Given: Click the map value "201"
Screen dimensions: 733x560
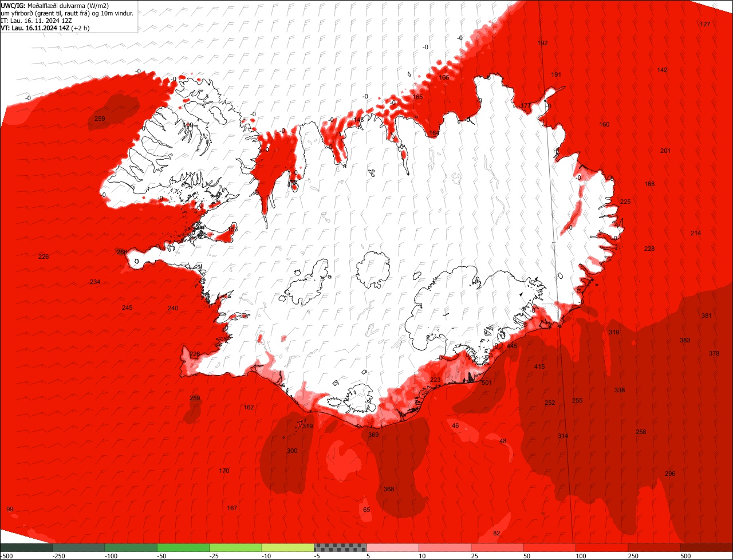Looking at the screenshot, I should [x=665, y=151].
